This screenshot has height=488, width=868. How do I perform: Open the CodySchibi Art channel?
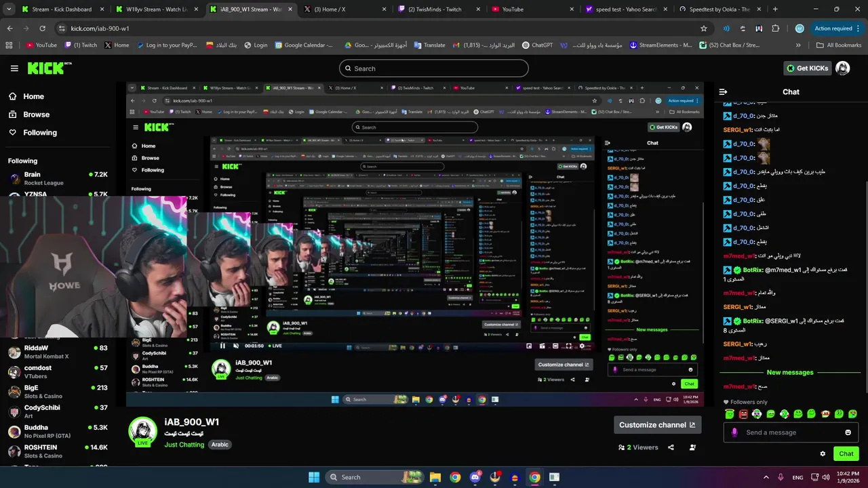57,411
